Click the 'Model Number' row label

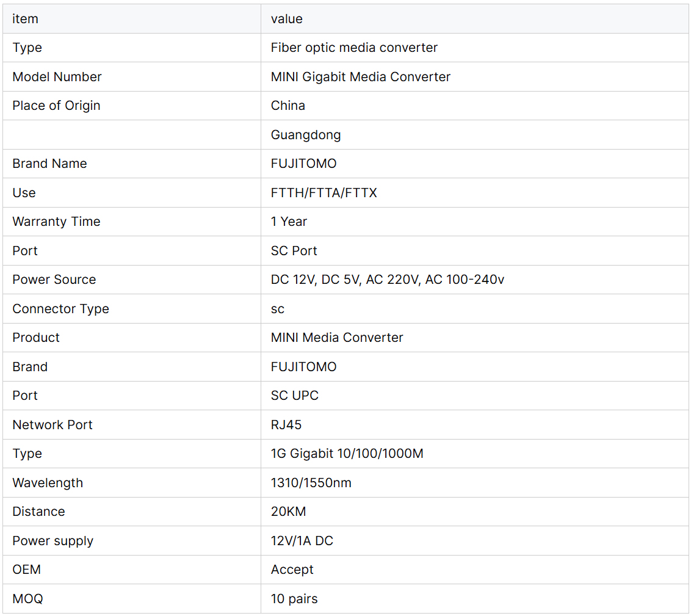(57, 77)
